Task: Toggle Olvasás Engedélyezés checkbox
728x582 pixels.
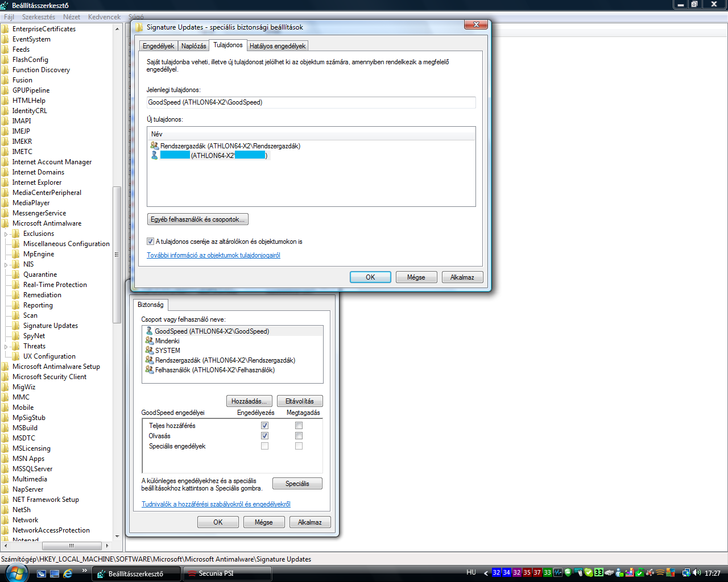Action: click(264, 436)
